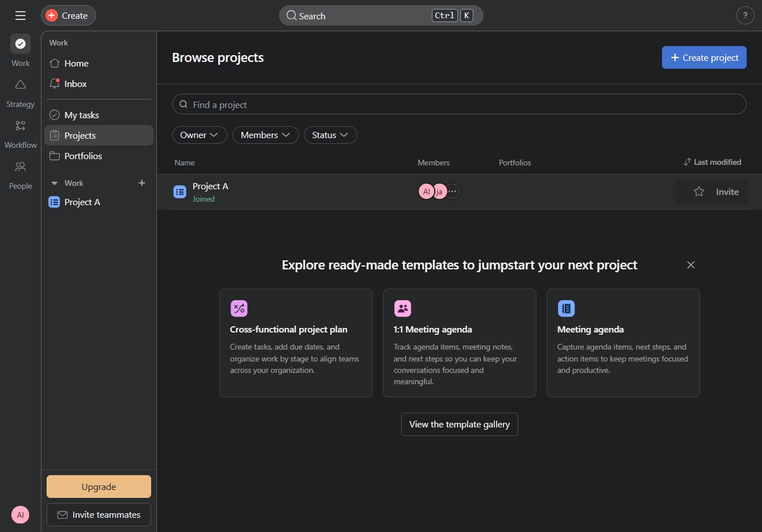
Task: Open the help question mark icon
Action: [745, 15]
